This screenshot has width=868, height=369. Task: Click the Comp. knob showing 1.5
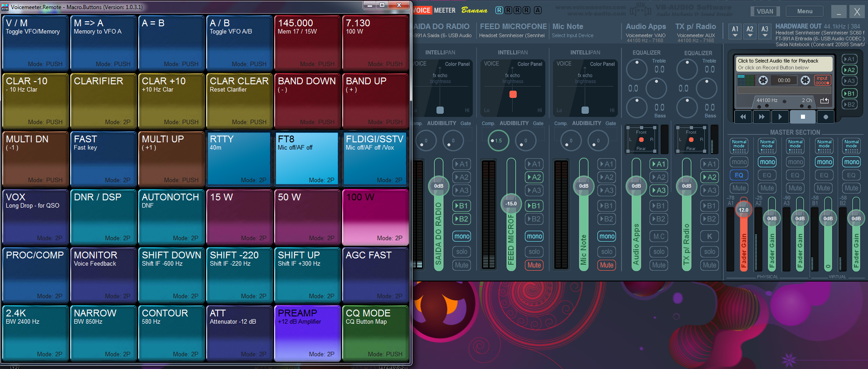[498, 141]
